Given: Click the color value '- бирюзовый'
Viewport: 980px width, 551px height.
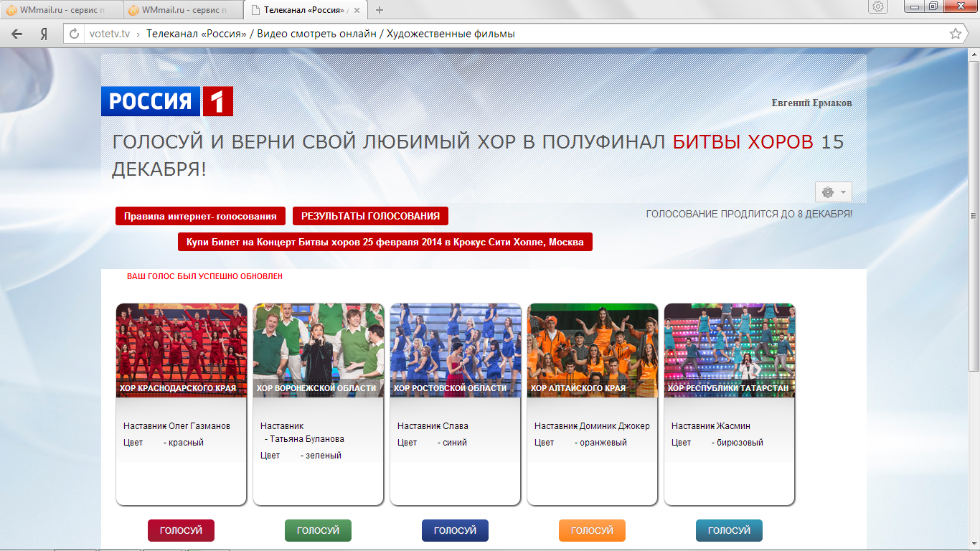Looking at the screenshot, I should tap(738, 443).
